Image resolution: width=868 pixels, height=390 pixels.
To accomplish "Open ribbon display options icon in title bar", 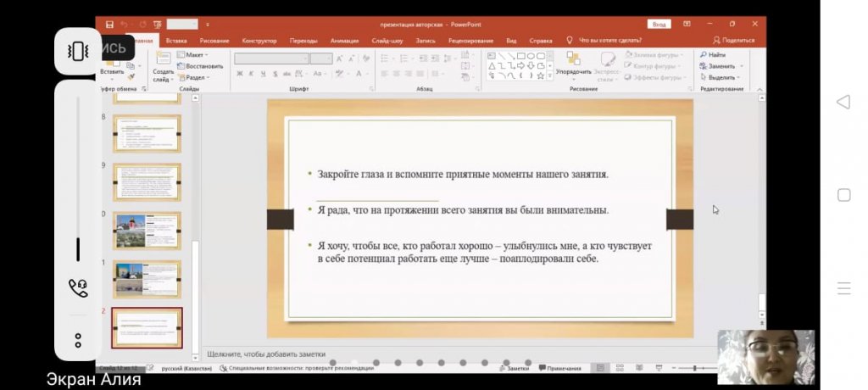I will point(687,25).
